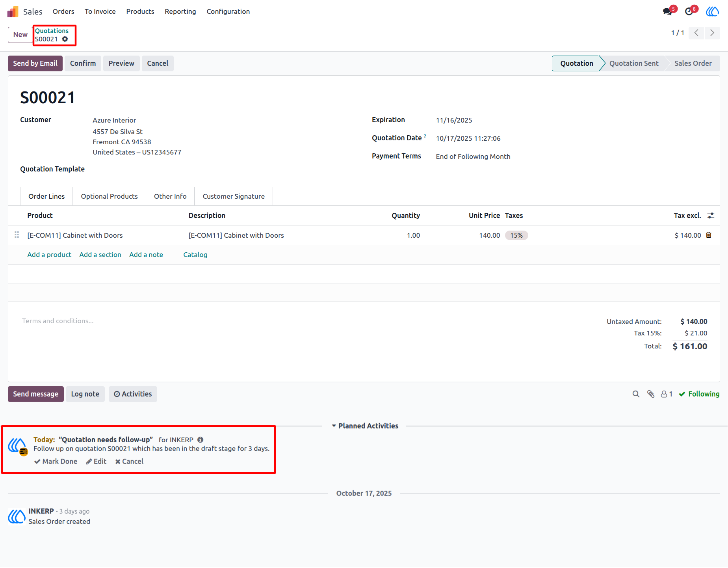The height and width of the screenshot is (568, 728).
Task: Collapse Planned Activities section
Action: pos(365,426)
